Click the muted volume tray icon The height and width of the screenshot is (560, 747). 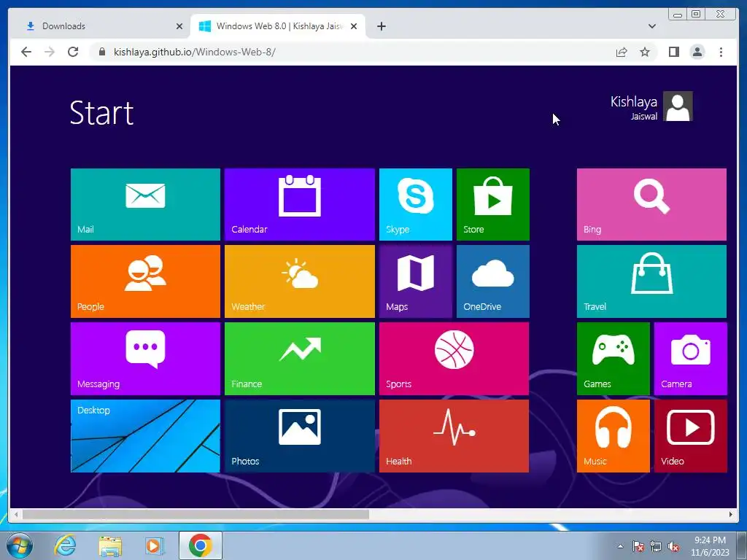[x=673, y=546]
